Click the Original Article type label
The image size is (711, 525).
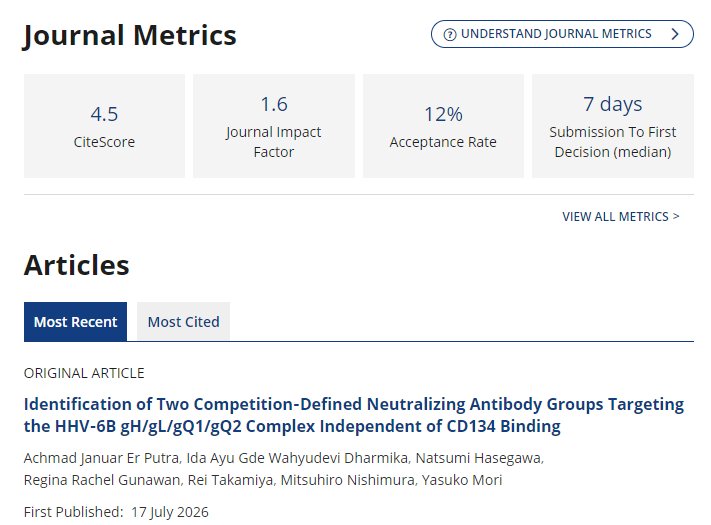click(x=84, y=373)
